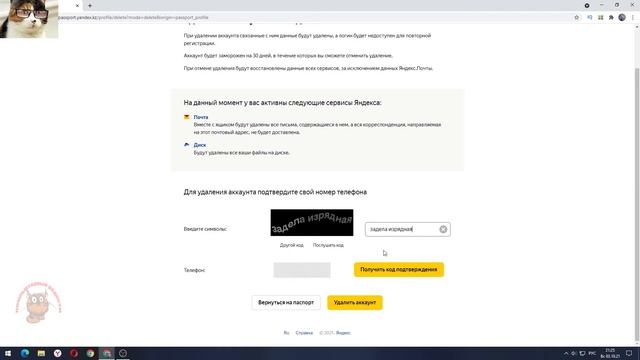This screenshot has height=360, width=640.
Task: Click the round dropdown icon in title bar
Action: tap(587, 5)
